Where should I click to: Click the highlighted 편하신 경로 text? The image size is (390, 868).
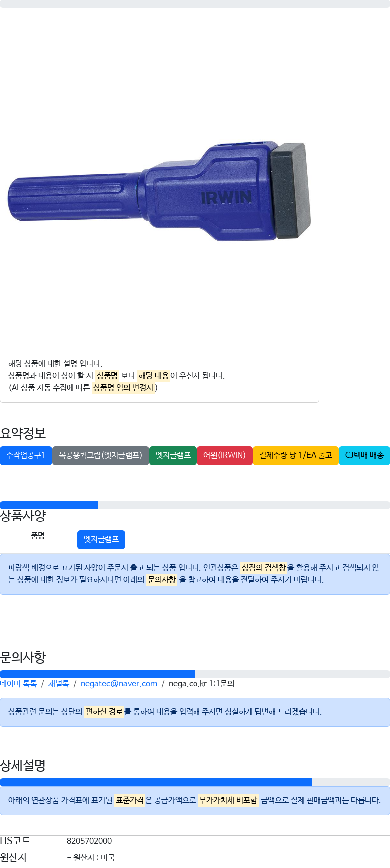click(x=104, y=712)
